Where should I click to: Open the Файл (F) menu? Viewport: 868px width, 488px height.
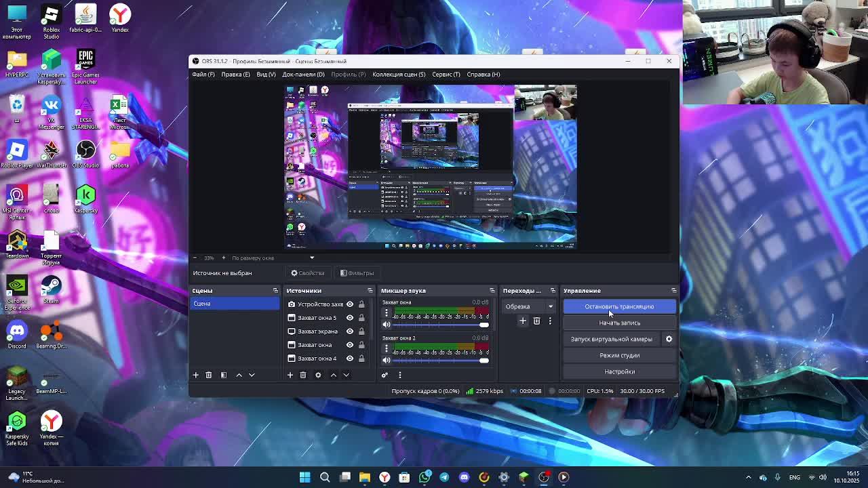(203, 75)
